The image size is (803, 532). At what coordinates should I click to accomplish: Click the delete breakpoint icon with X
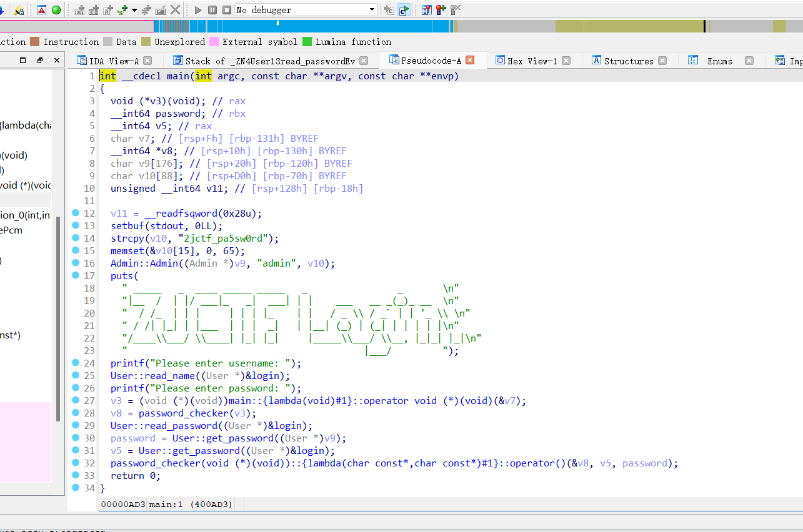point(456,10)
